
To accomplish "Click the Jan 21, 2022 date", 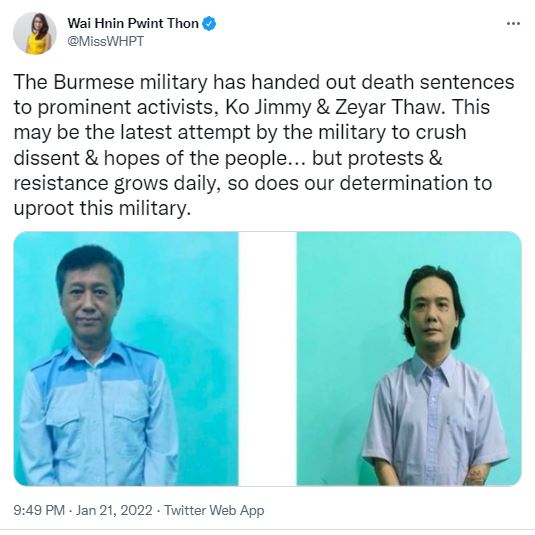I will (x=114, y=510).
